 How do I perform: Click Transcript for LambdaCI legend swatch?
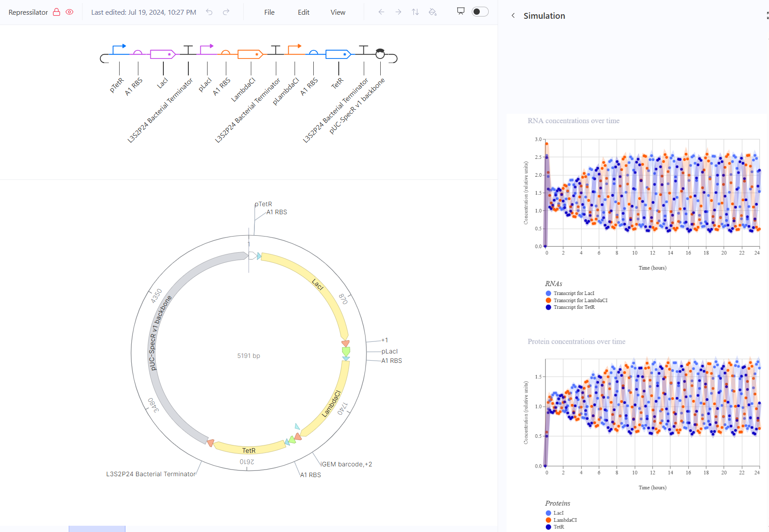point(549,300)
